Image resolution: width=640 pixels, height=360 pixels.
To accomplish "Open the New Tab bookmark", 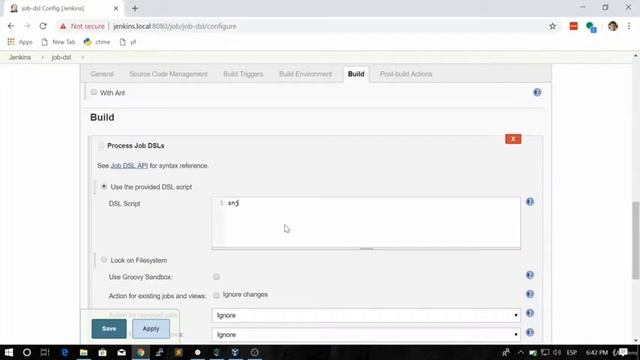I will (x=58, y=42).
